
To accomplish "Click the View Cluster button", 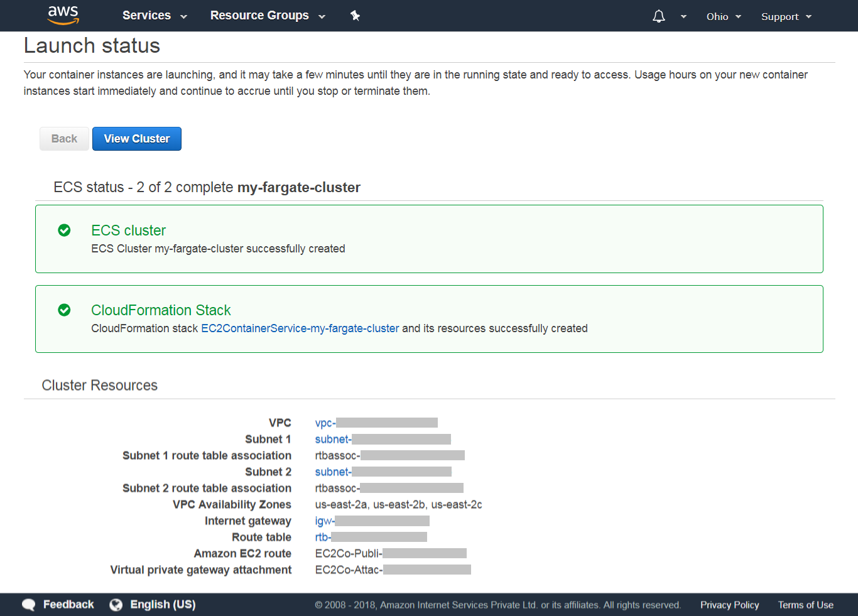I will click(x=137, y=139).
